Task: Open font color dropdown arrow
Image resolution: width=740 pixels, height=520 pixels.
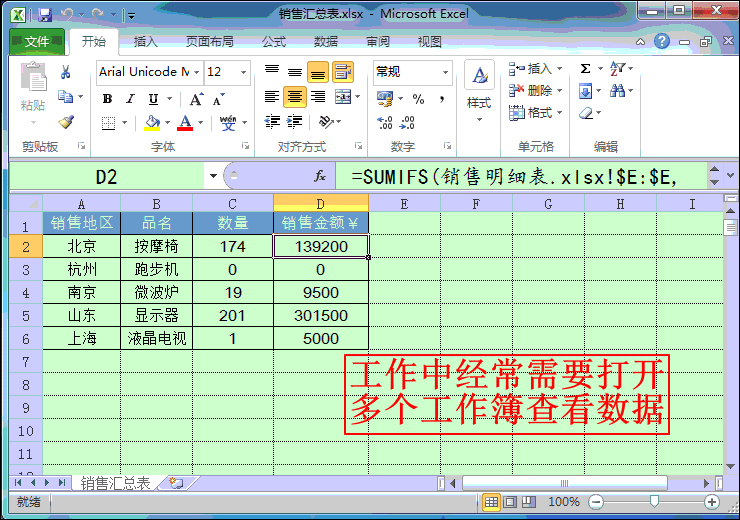Action: 201,123
